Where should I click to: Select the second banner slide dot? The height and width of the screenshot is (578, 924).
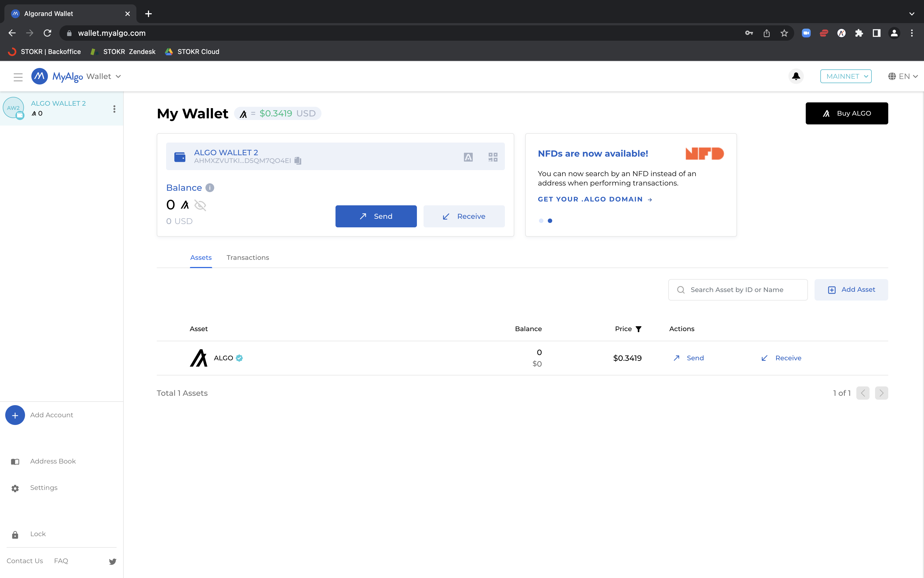[x=550, y=220]
